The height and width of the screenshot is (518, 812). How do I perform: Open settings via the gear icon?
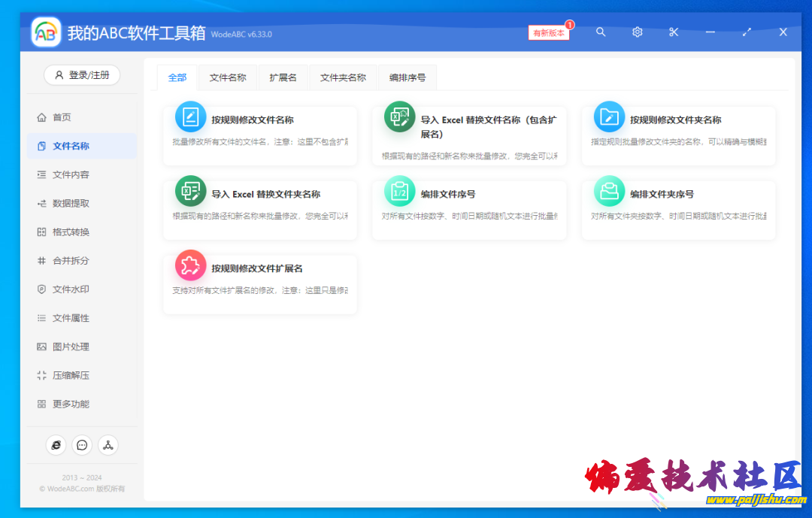(638, 32)
